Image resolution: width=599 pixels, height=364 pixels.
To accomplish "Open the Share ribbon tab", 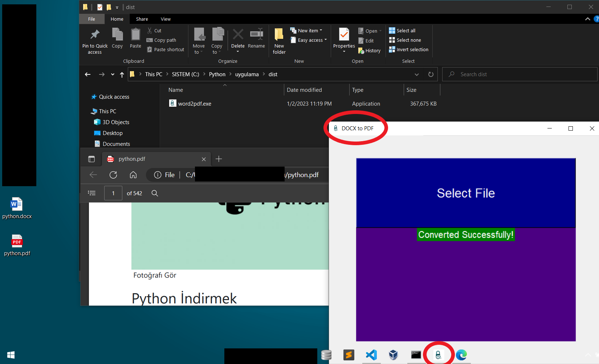I will [142, 19].
